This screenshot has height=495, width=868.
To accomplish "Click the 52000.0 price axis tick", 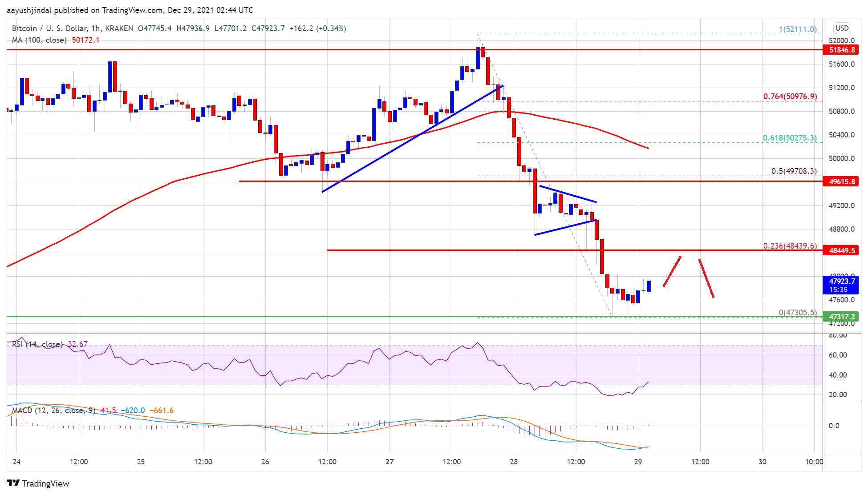I will tap(841, 40).
